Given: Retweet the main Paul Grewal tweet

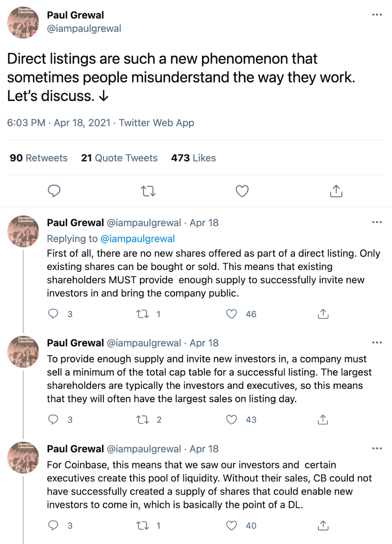Looking at the screenshot, I should (148, 191).
